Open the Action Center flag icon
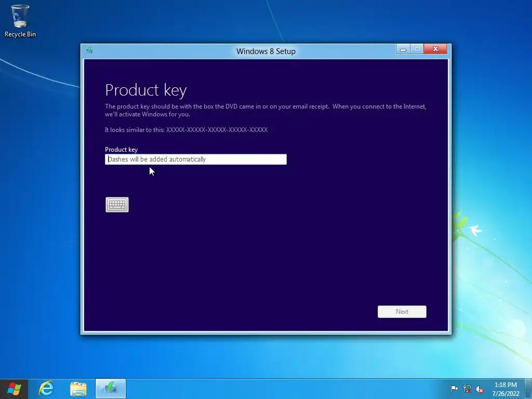This screenshot has width=532, height=399. (454, 389)
